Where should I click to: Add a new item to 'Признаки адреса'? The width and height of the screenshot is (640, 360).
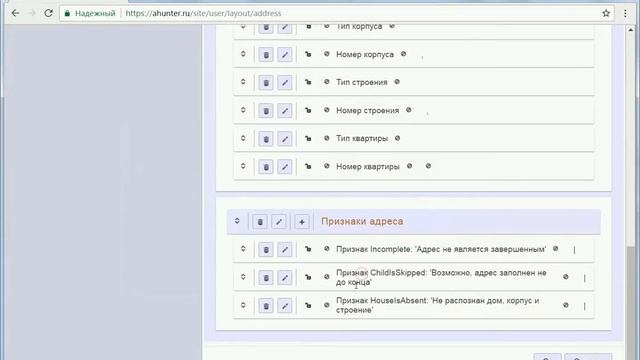[302, 222]
